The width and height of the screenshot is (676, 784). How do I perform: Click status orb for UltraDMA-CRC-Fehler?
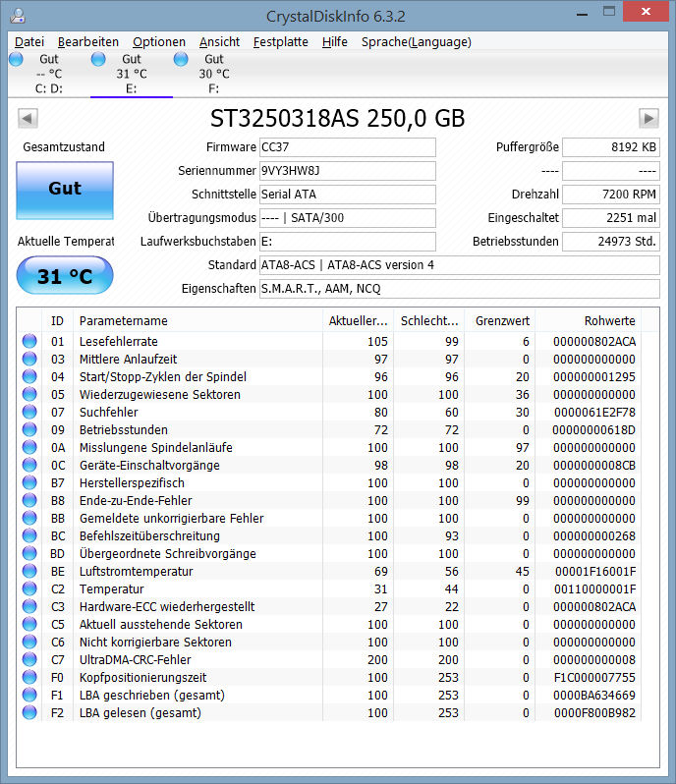(x=29, y=659)
